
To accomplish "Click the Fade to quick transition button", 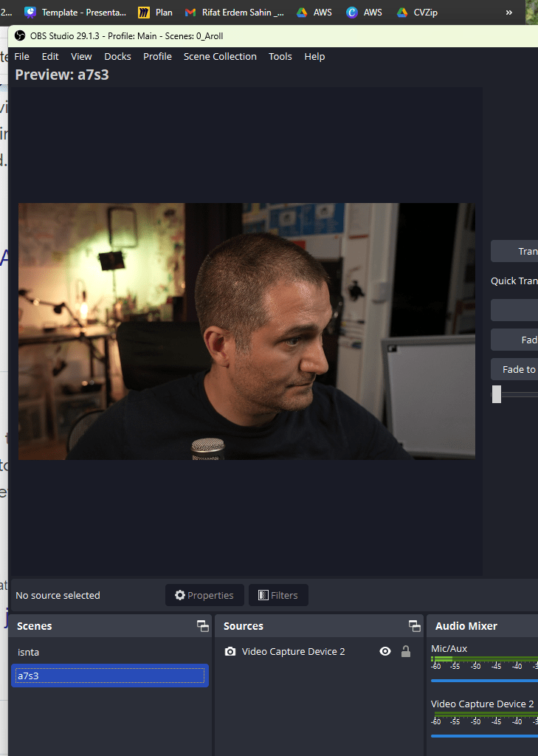I will 514,369.
